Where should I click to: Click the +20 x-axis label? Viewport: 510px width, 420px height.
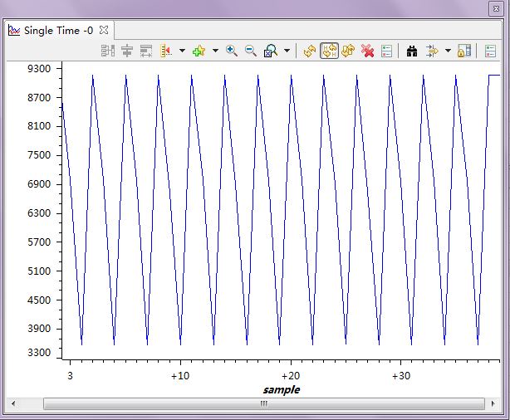coord(291,376)
